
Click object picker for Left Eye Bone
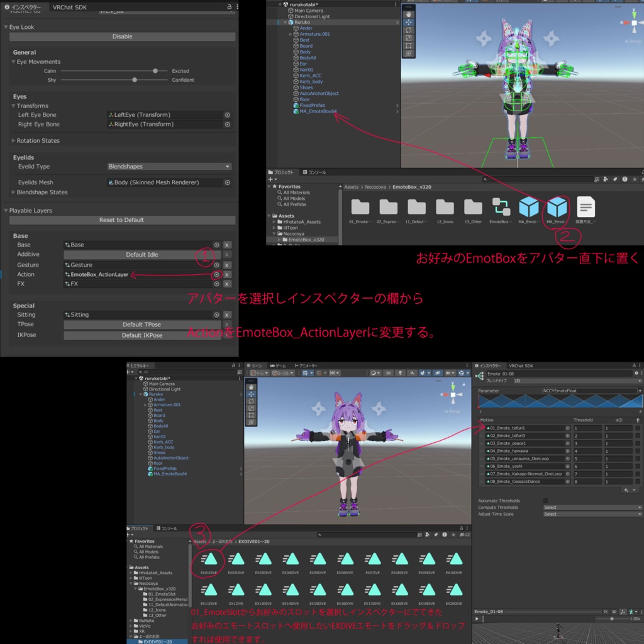[x=228, y=114]
